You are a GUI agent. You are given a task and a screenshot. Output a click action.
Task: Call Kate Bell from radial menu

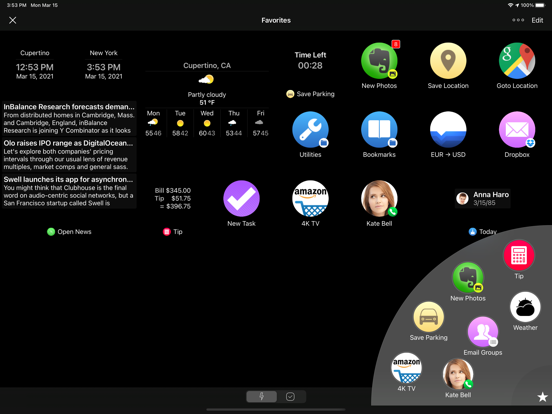[458, 374]
